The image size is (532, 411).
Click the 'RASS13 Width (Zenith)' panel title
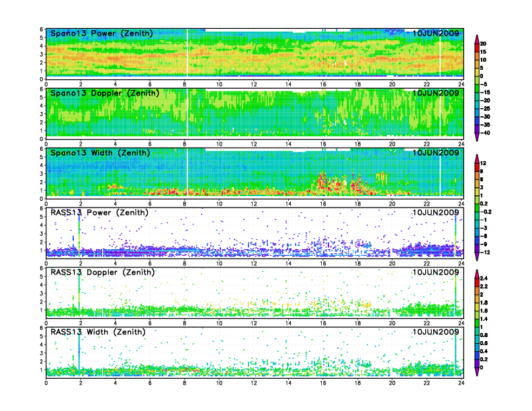tap(98, 332)
